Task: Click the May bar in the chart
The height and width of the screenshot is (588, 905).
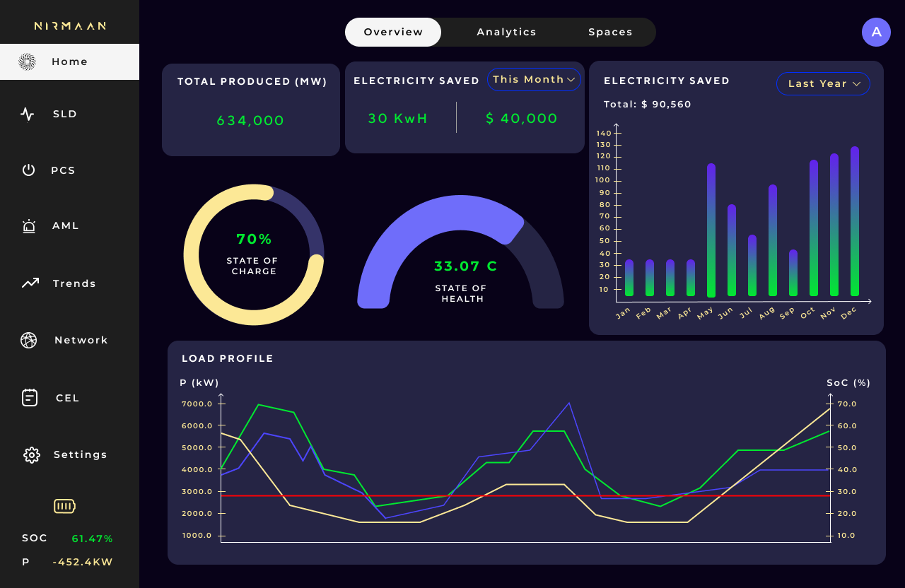Action: click(x=711, y=230)
